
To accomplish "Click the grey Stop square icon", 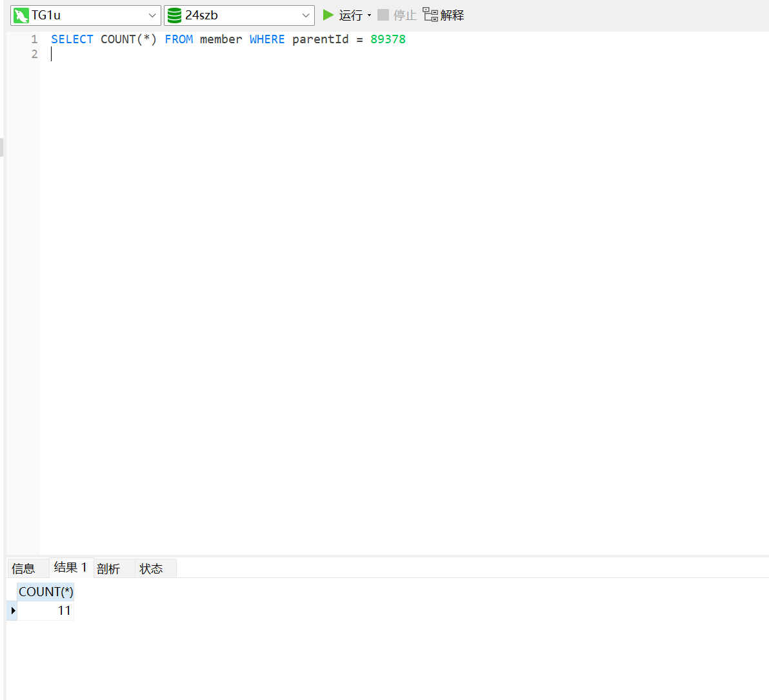I will coord(383,15).
